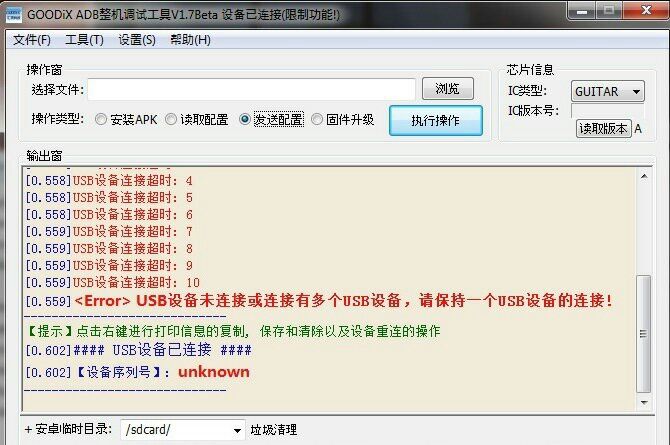Click the output window scrollbar thumb

tap(644, 334)
